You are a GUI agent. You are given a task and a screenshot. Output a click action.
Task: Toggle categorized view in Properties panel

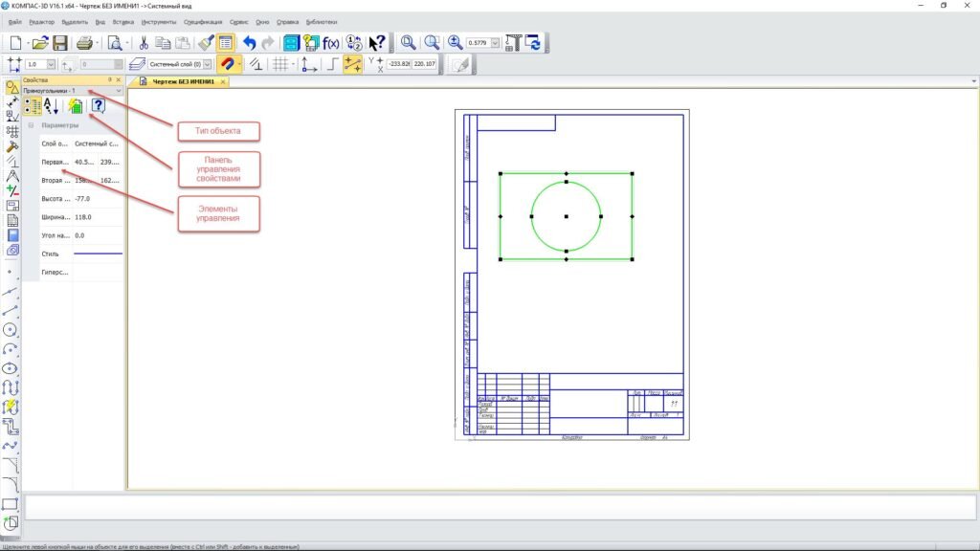(x=33, y=106)
